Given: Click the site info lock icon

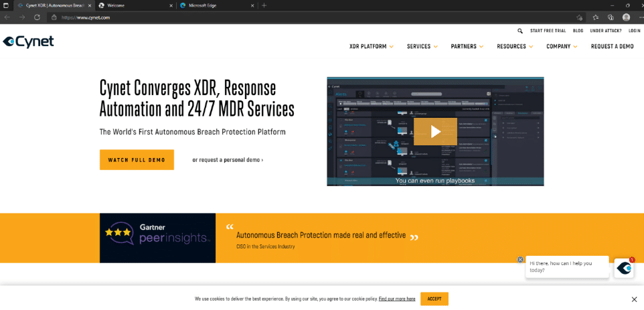Looking at the screenshot, I should [x=54, y=17].
